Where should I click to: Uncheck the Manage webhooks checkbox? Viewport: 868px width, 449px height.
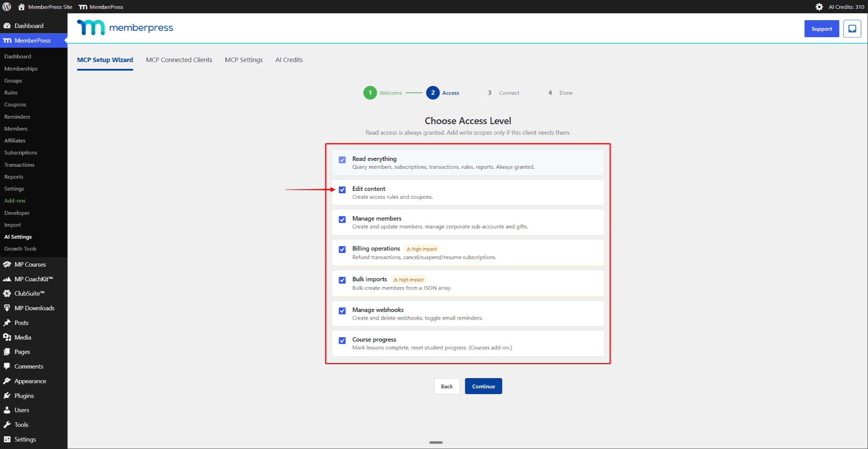342,311
